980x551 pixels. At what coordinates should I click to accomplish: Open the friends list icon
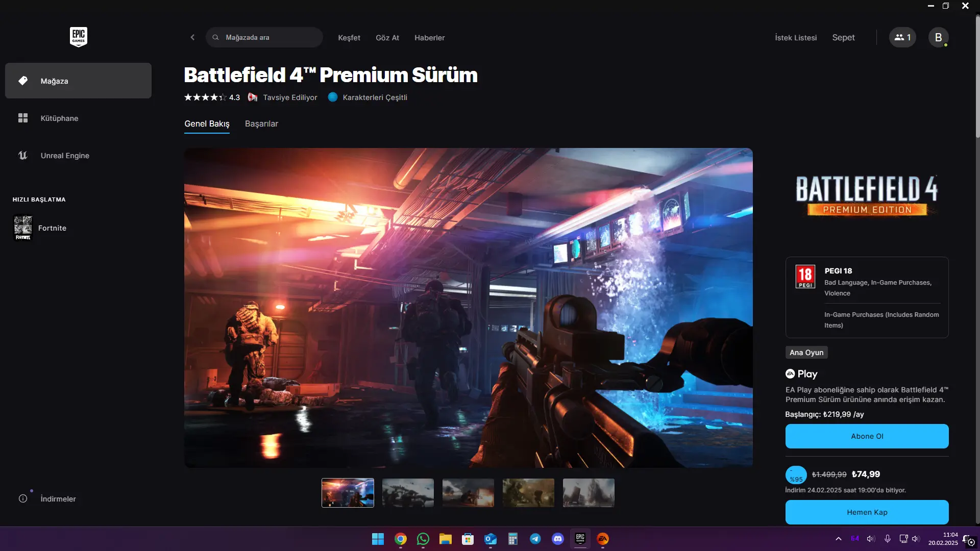(902, 37)
